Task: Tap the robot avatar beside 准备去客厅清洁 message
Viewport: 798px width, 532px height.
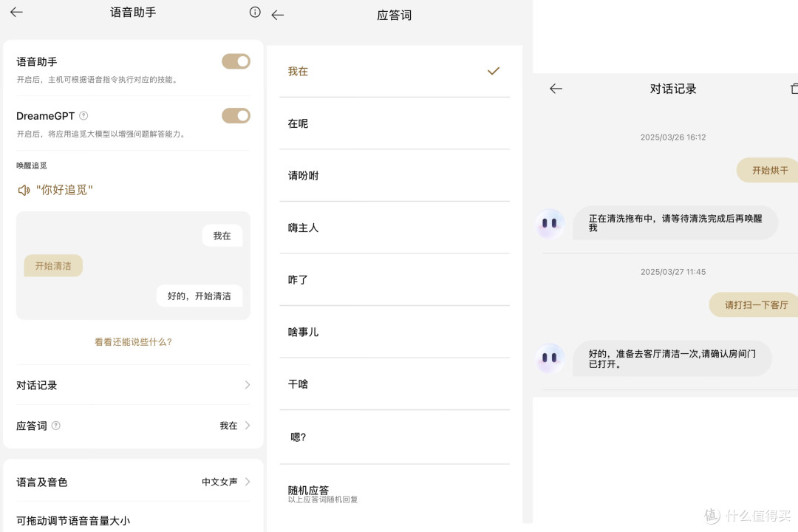Action: click(550, 358)
